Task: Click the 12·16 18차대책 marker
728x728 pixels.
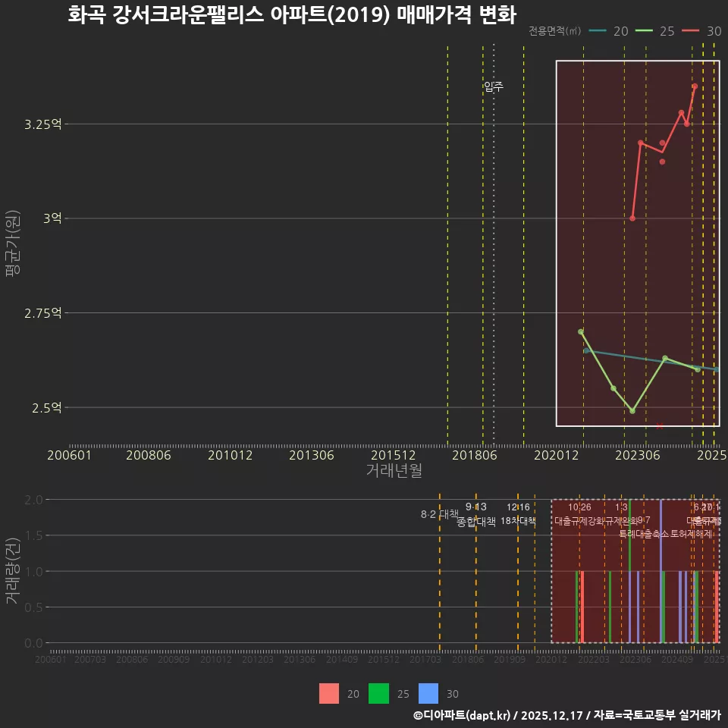Action: tap(518, 514)
